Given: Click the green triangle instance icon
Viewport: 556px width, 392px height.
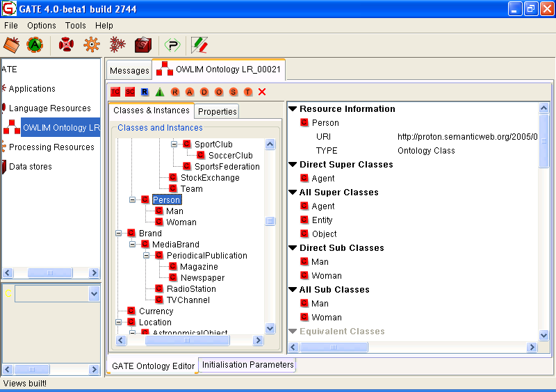Looking at the screenshot, I should coord(160,92).
